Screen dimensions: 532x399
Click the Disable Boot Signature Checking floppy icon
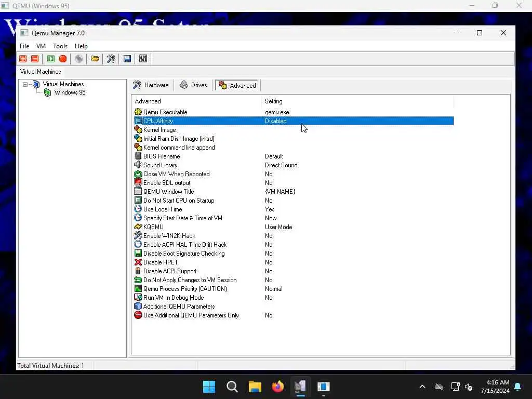[138, 253]
